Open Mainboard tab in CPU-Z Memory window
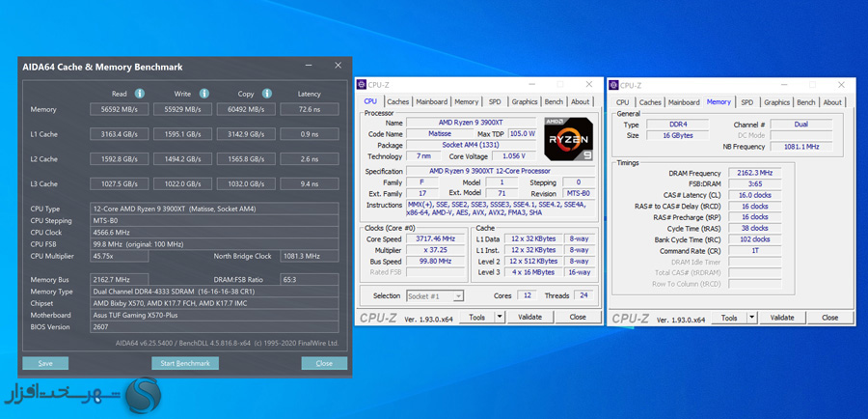The height and width of the screenshot is (419, 868). 684,102
